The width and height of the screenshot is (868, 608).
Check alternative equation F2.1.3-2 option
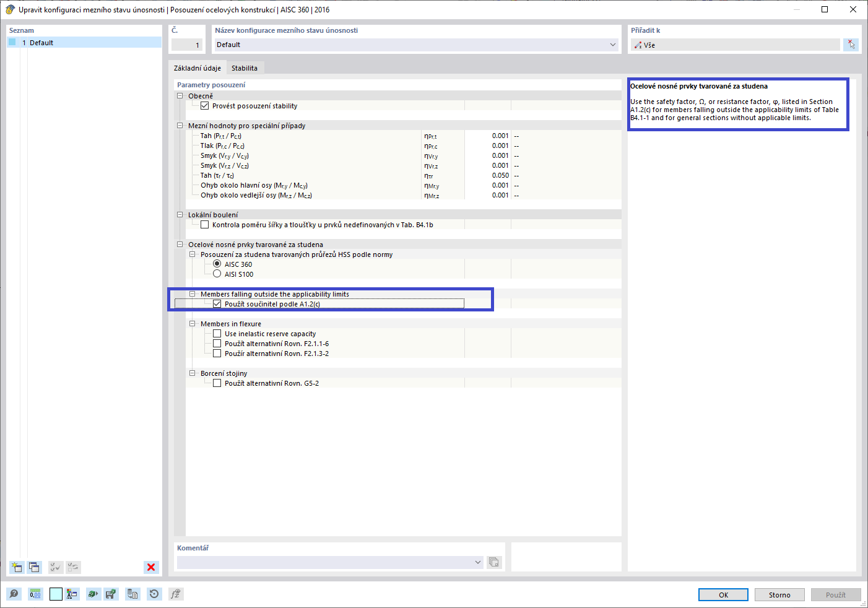[x=217, y=354]
